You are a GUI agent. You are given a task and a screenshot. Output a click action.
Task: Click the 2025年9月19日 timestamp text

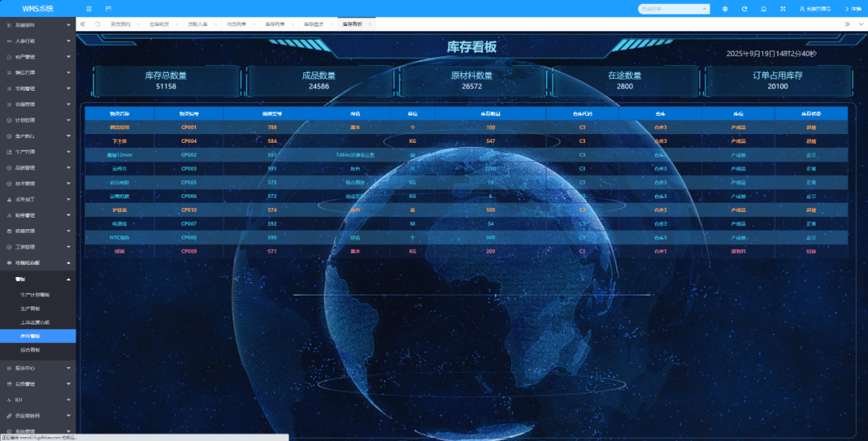point(771,54)
